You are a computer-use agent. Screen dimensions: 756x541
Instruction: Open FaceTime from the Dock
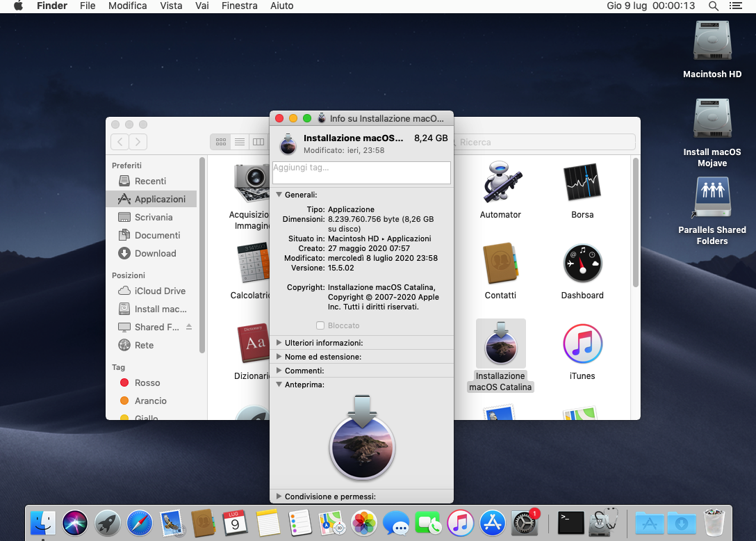click(x=427, y=523)
